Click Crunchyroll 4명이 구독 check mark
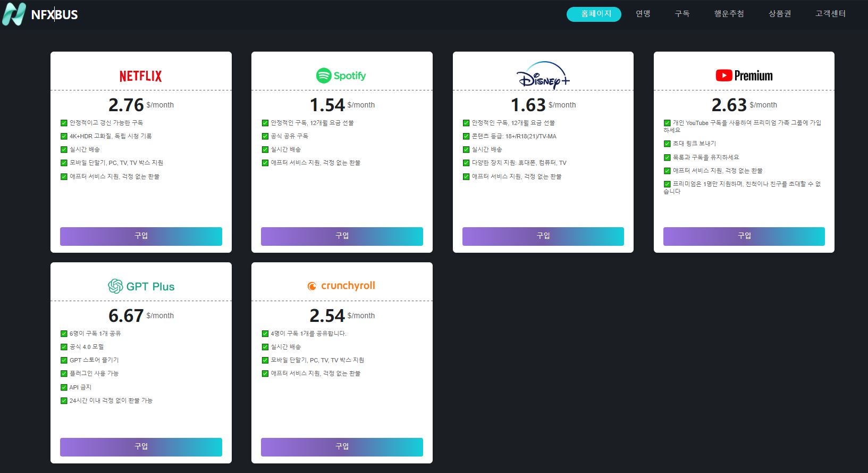 265,334
